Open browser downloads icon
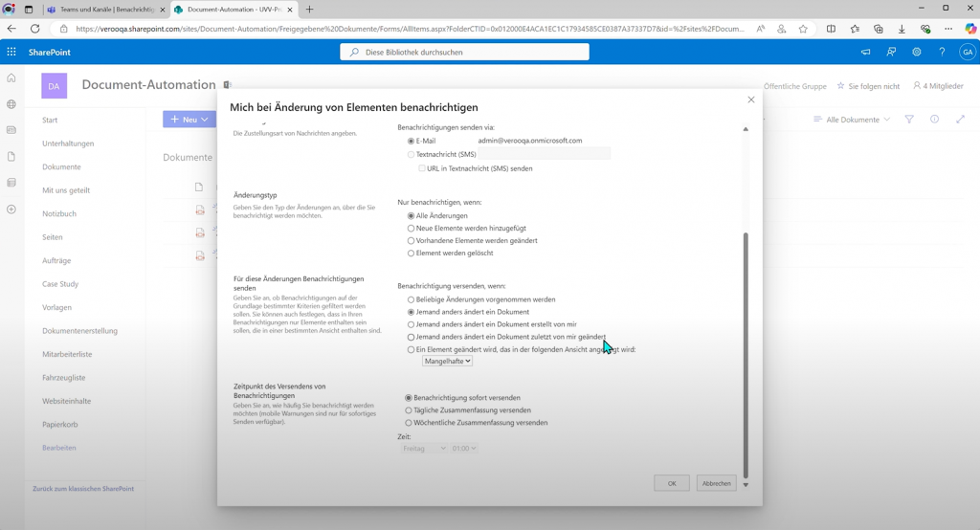The height and width of the screenshot is (530, 980). click(x=902, y=29)
